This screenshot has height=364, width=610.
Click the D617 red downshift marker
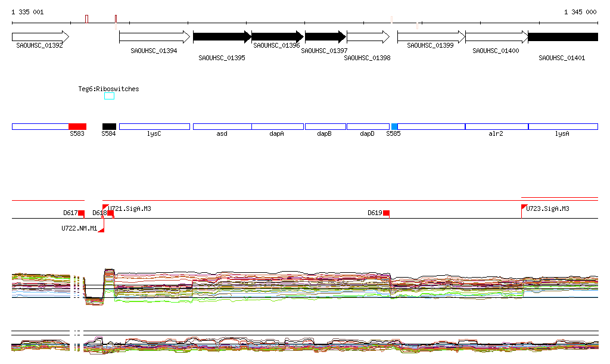tap(82, 213)
